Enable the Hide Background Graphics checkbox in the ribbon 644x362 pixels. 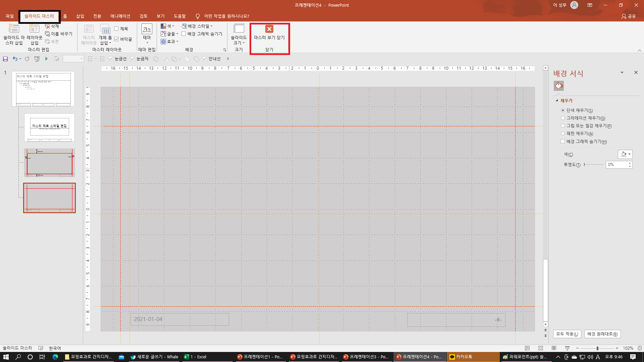pyautogui.click(x=184, y=34)
